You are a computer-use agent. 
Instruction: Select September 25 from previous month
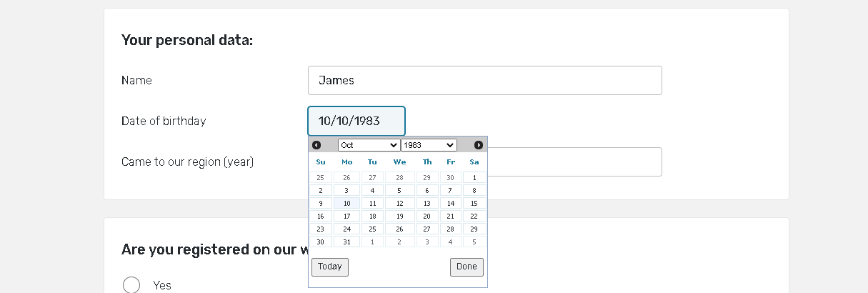click(320, 178)
